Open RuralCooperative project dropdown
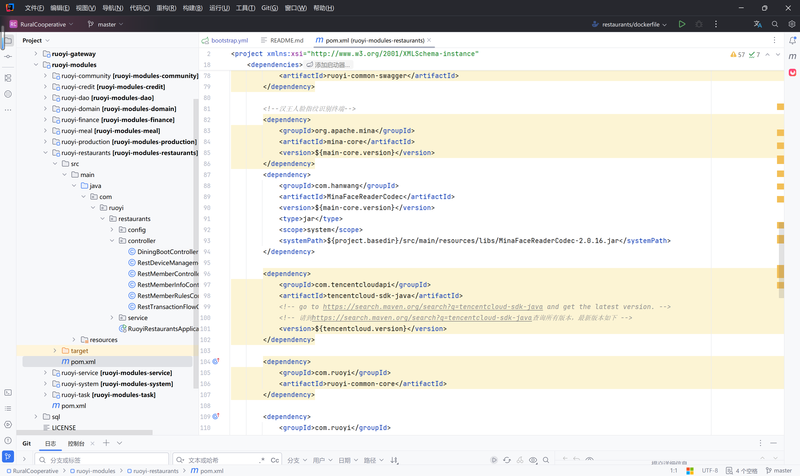800x476 pixels. (x=41, y=24)
